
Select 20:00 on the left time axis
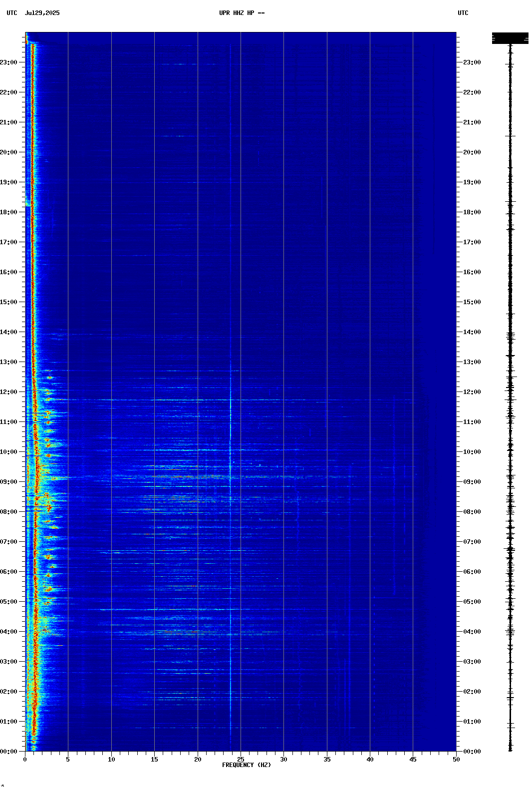tap(9, 152)
